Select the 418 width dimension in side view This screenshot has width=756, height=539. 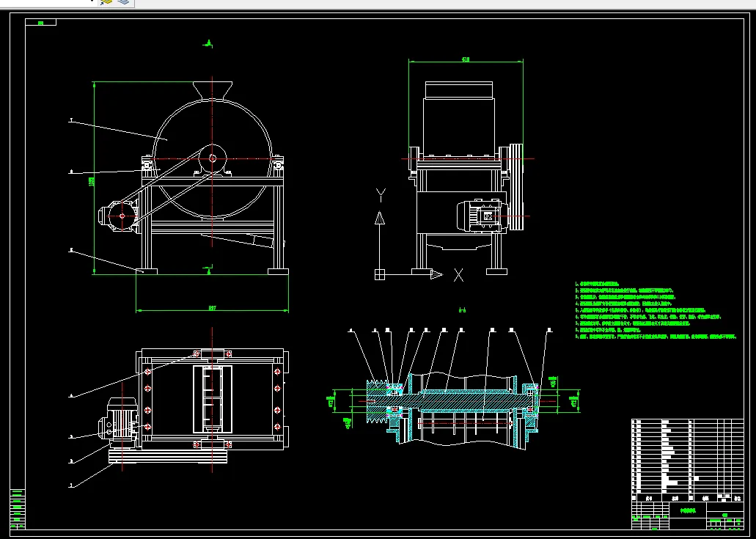coord(466,59)
